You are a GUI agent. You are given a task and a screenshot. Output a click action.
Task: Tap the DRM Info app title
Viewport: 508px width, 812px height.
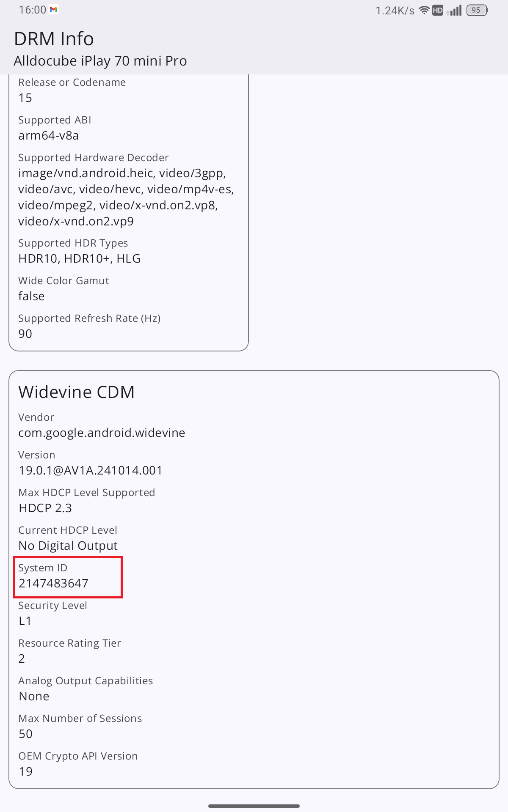pos(54,39)
